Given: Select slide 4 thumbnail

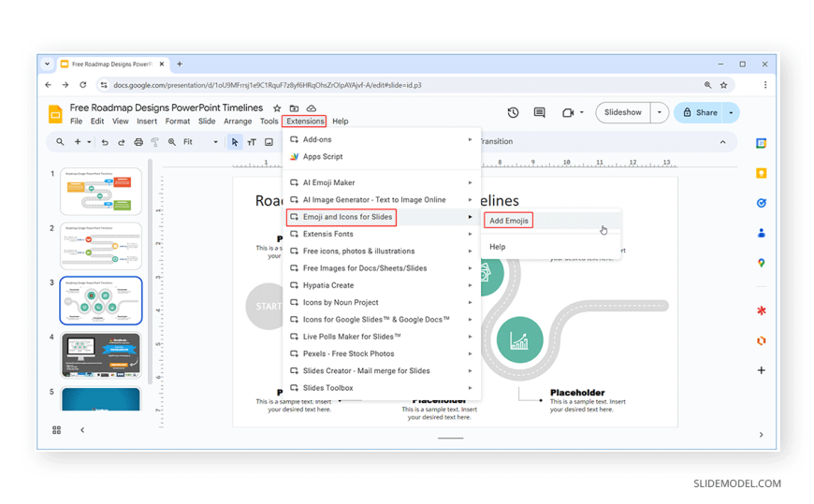Looking at the screenshot, I should coord(101,355).
